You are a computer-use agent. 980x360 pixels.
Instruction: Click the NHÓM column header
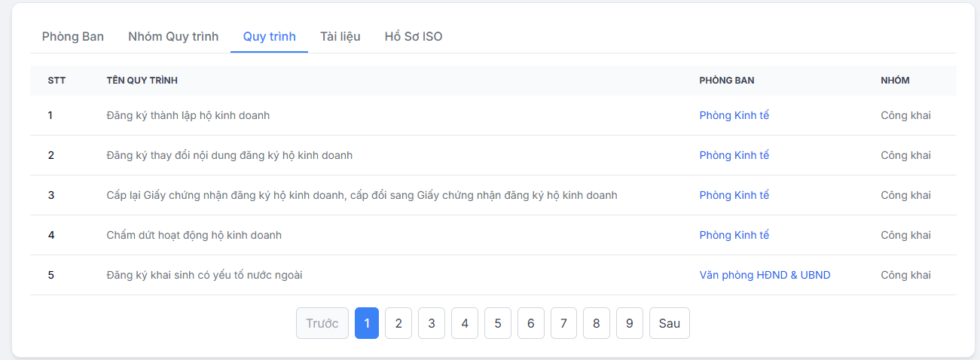(895, 81)
